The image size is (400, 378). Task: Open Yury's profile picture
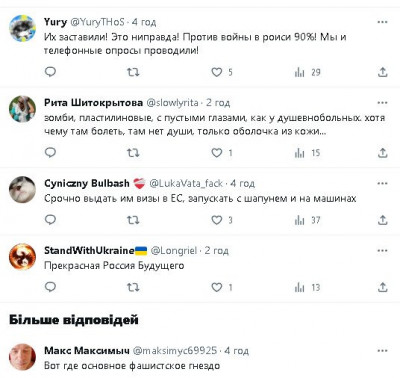click(22, 28)
